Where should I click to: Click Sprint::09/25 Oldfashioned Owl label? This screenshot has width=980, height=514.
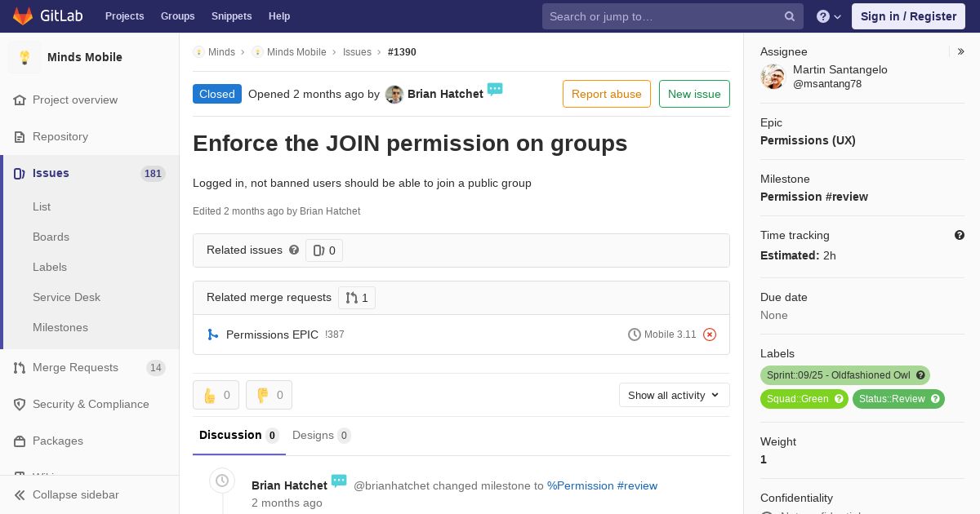click(845, 375)
